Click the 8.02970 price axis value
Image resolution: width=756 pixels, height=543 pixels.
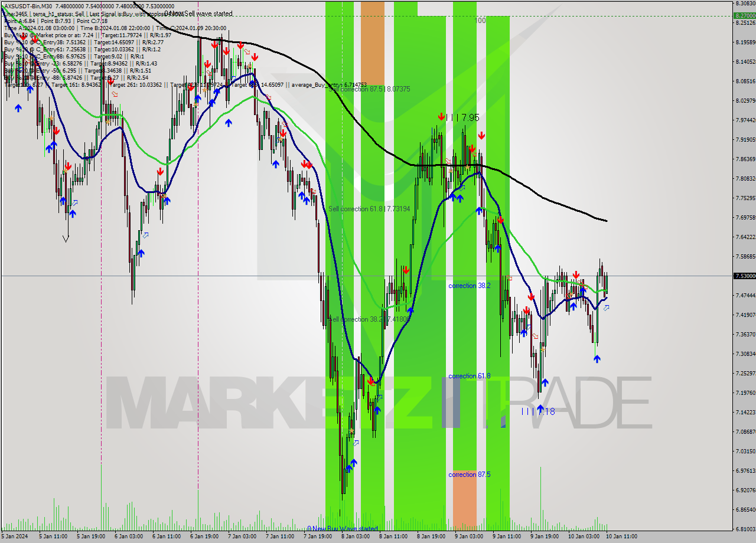[x=745, y=101]
